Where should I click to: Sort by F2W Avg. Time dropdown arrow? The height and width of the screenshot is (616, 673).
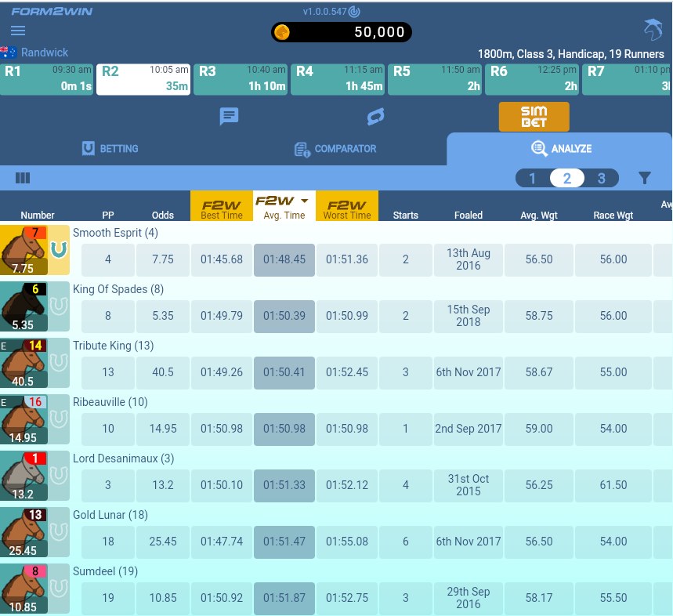click(x=305, y=201)
